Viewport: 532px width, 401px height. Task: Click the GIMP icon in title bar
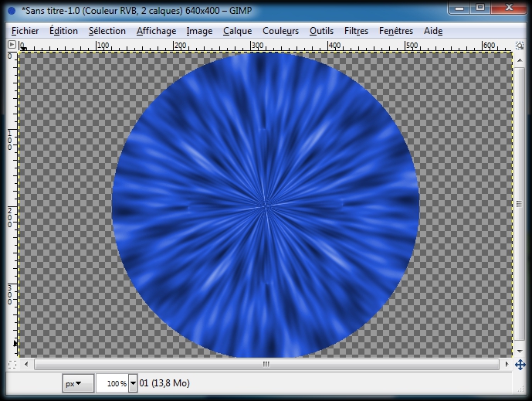(11, 8)
